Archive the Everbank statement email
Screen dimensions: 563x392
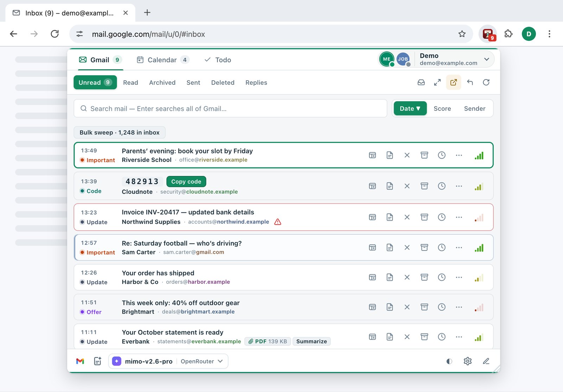coord(424,337)
